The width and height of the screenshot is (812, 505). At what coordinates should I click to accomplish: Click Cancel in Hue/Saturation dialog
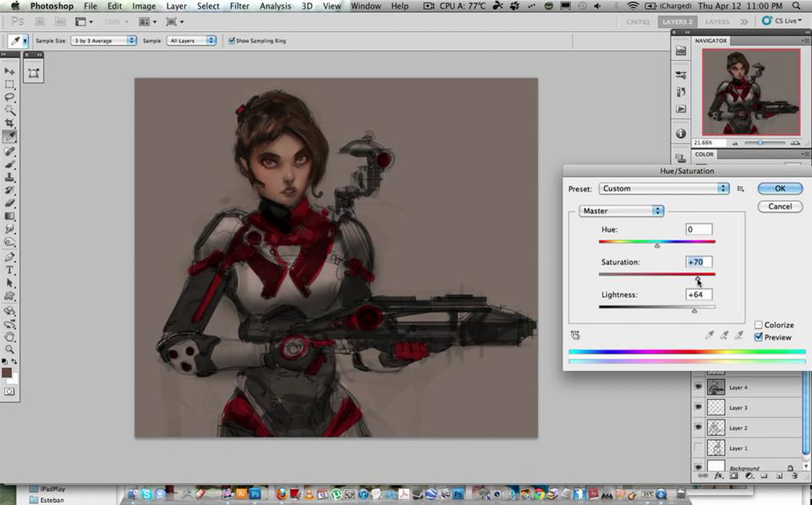[780, 206]
